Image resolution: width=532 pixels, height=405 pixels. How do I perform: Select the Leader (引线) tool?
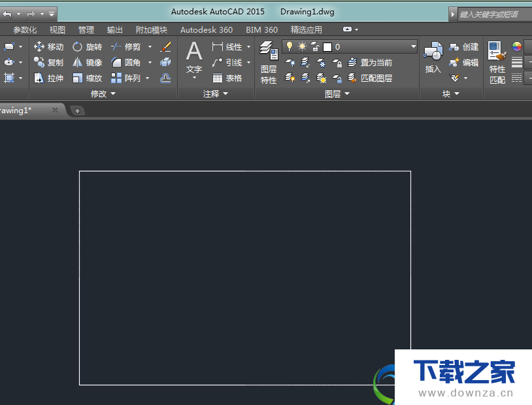coord(227,63)
